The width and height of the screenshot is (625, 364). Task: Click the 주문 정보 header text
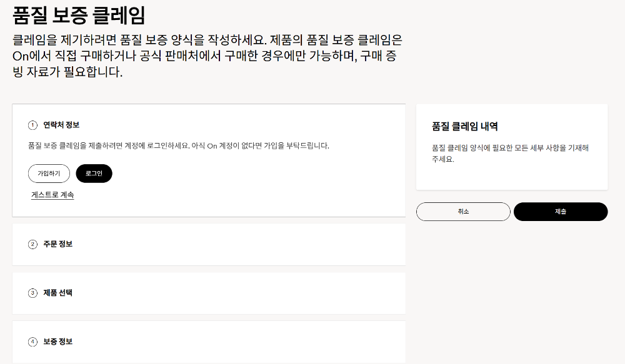tap(59, 245)
